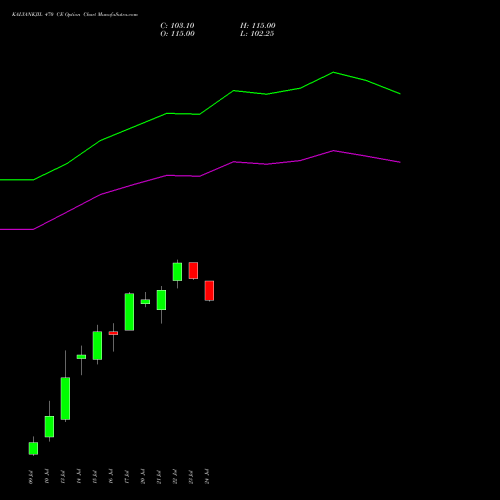Select the purple middle band line
This screenshot has width=500, height=500.
(200, 176)
